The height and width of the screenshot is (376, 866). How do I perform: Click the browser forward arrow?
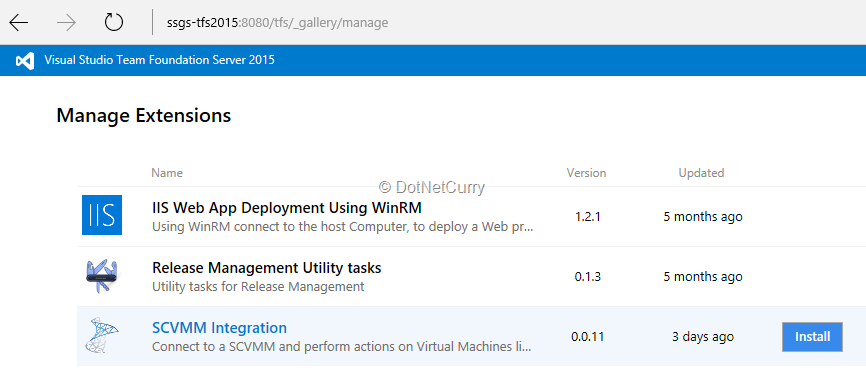click(x=67, y=23)
